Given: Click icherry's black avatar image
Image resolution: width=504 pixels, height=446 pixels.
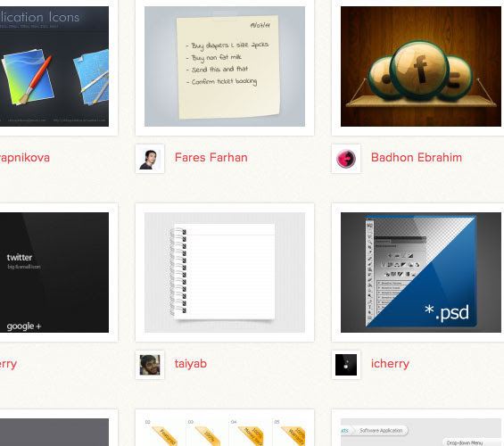Looking at the screenshot, I should point(346,365).
